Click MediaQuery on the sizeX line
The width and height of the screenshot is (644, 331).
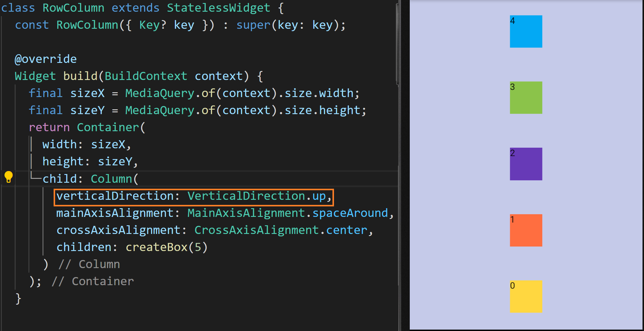click(x=160, y=93)
